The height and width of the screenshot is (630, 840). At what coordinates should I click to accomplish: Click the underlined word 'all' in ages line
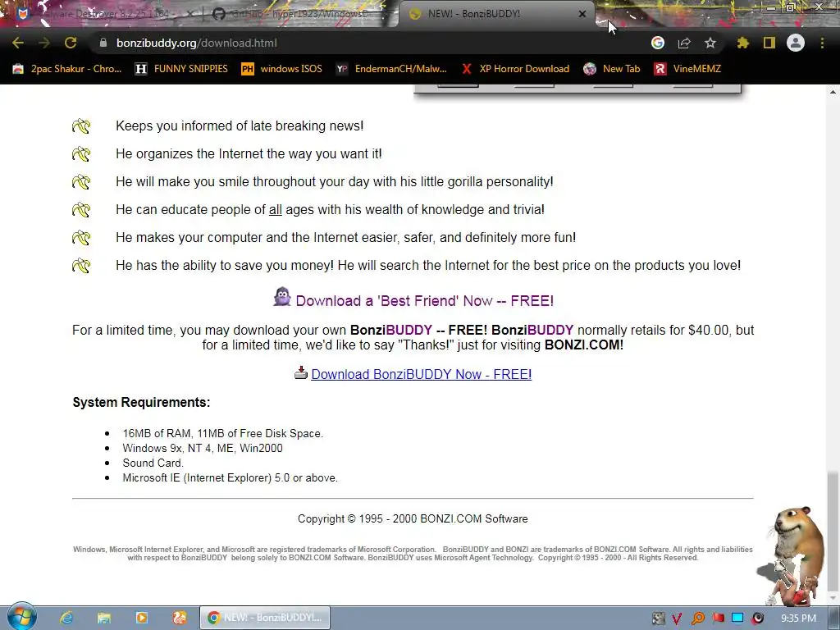[276, 209]
